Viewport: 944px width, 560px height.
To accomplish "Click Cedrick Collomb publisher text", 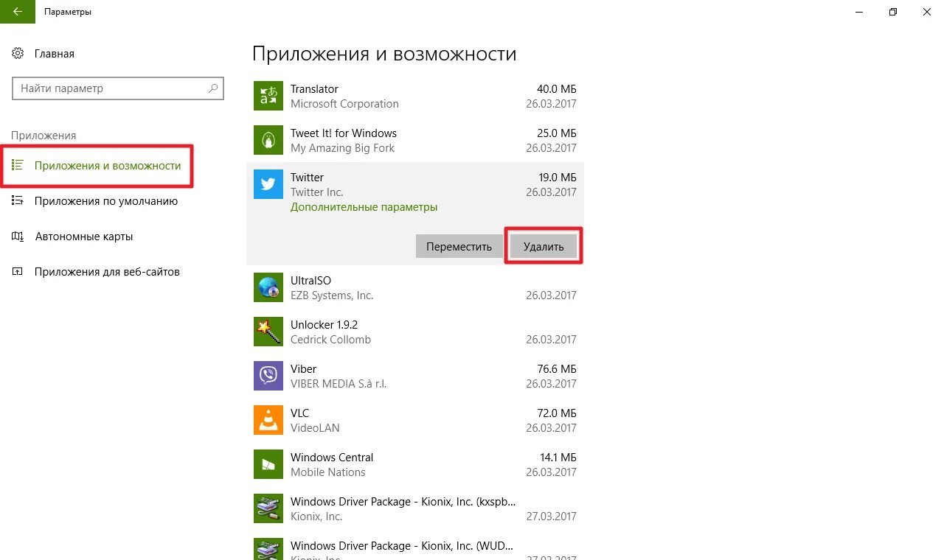I will [x=330, y=340].
